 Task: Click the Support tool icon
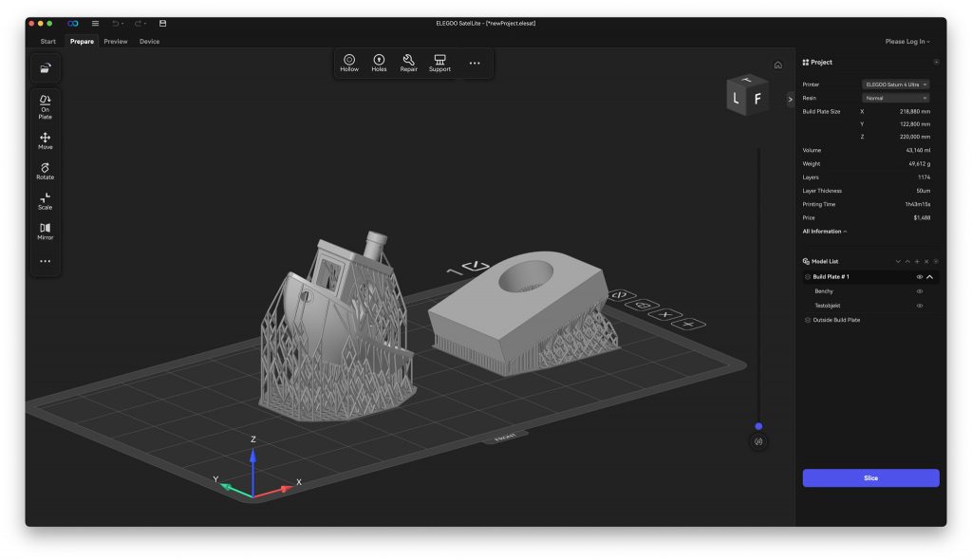pyautogui.click(x=439, y=63)
